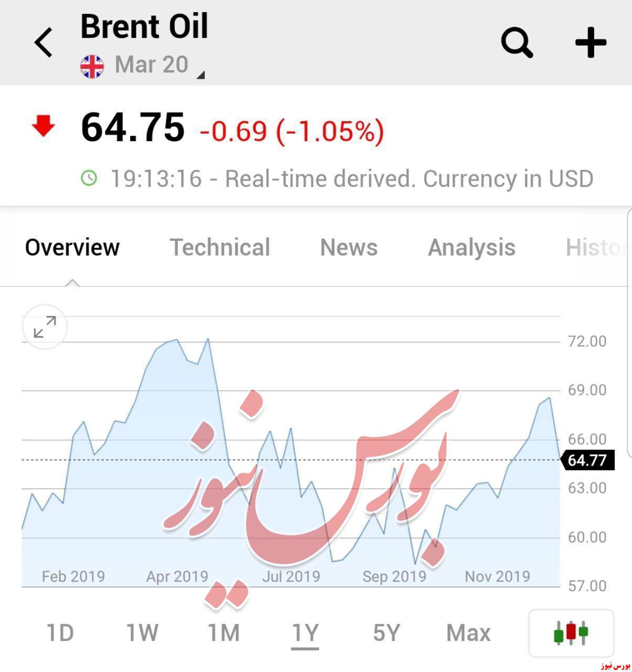Tap the back arrow icon

pos(44,43)
